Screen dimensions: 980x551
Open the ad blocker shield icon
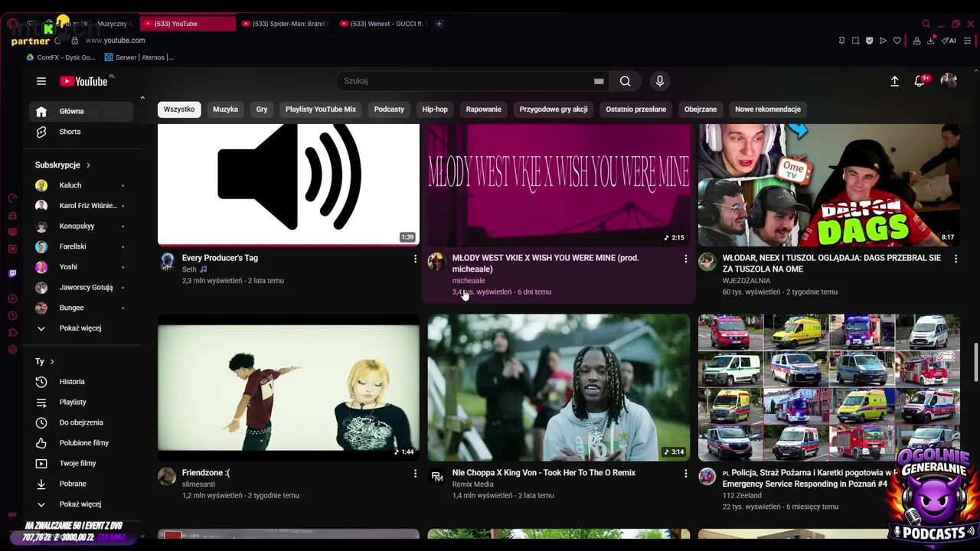tap(869, 41)
